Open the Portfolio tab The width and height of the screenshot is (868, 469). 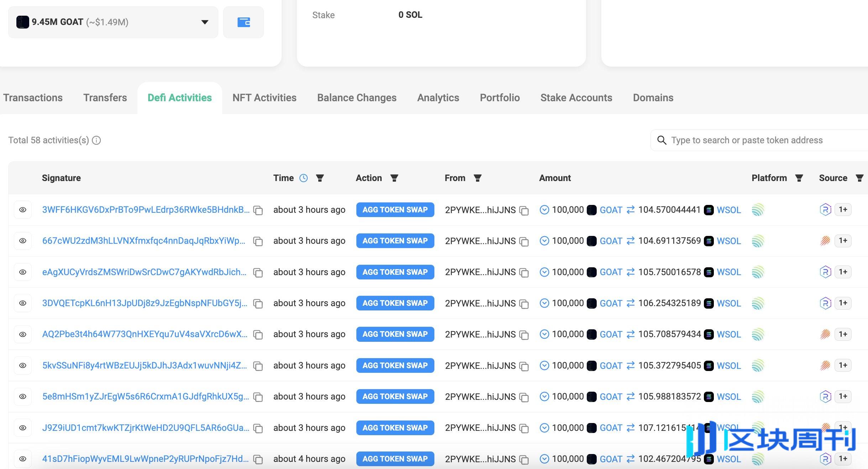point(500,98)
